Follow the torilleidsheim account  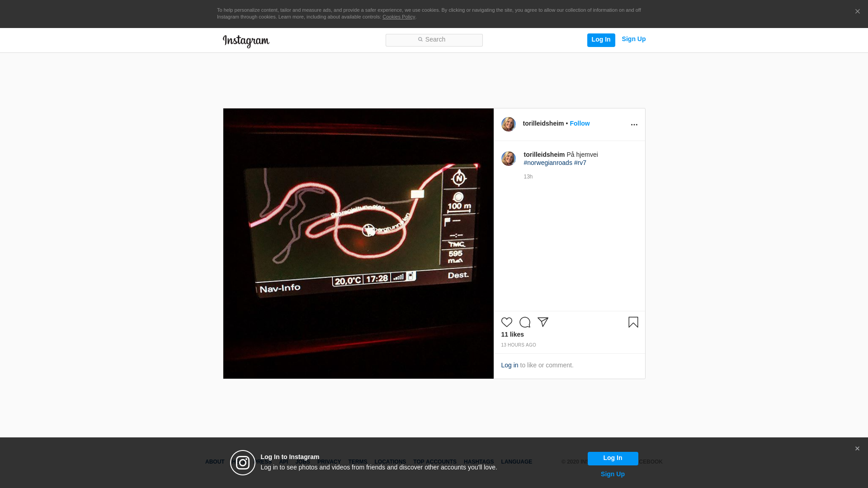580,123
